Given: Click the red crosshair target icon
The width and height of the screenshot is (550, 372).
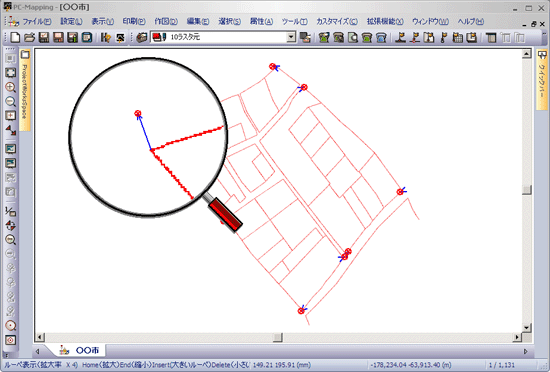Looking at the screenshot, I should click(11, 225).
